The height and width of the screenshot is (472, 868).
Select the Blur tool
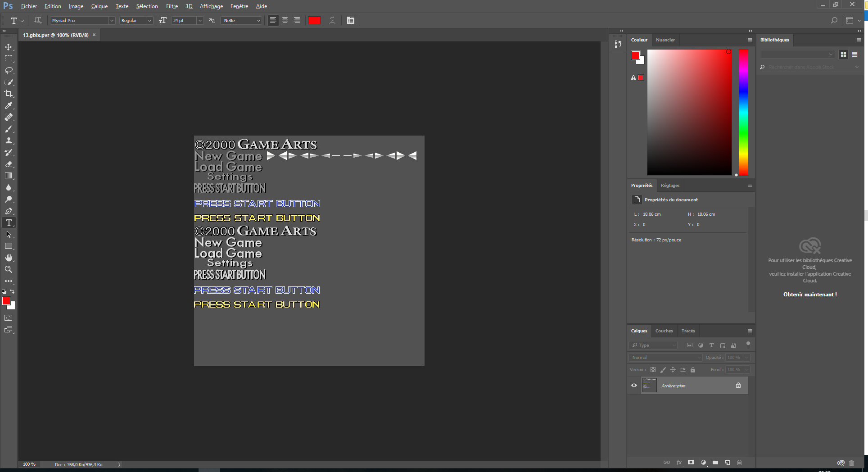[x=9, y=187]
